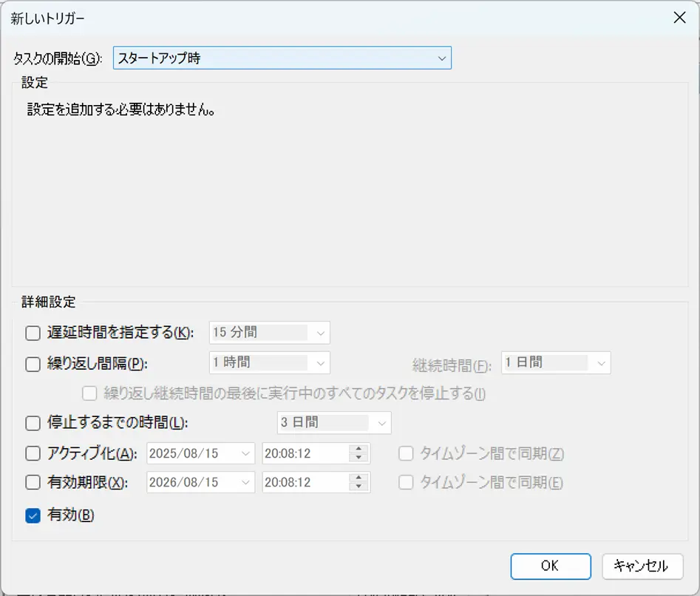Click the 詳細設定 group label
Image resolution: width=700 pixels, height=596 pixels.
pyautogui.click(x=49, y=302)
